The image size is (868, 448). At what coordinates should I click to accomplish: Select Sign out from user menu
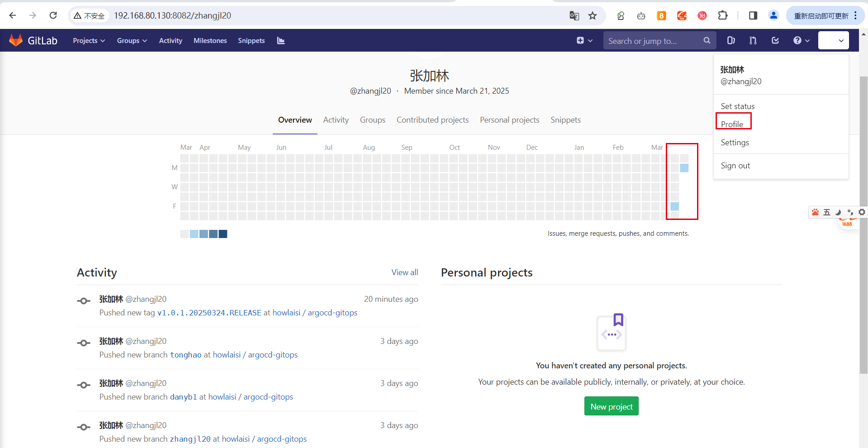(735, 166)
